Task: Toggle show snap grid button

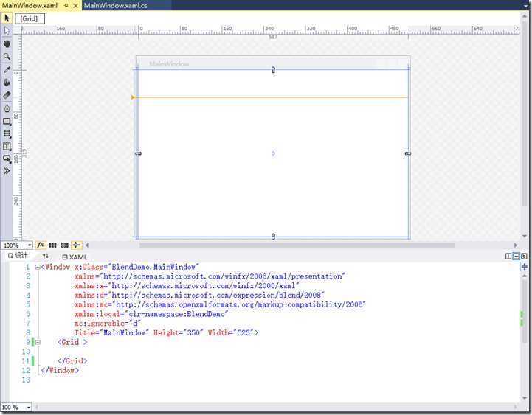Action: coord(52,245)
